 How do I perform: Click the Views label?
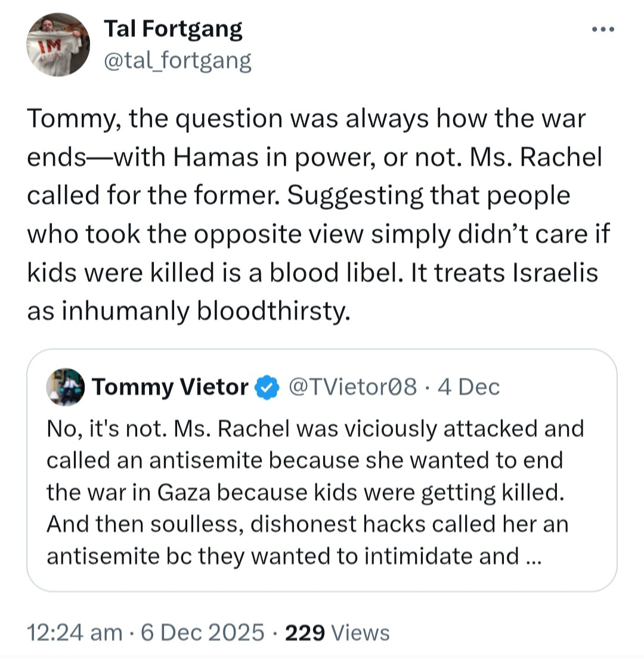pos(360,633)
